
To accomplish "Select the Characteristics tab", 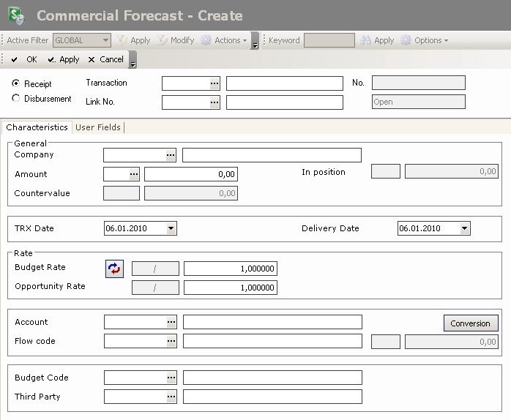I will point(37,127).
